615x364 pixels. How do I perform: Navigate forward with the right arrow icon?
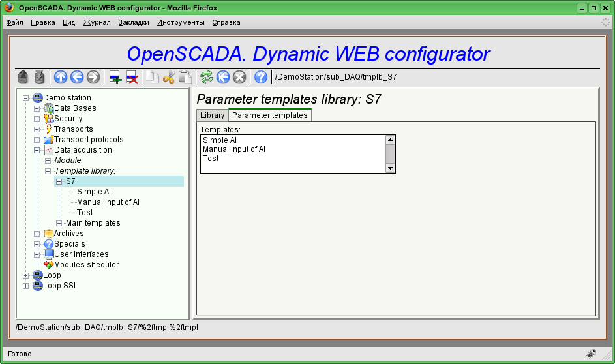point(93,77)
